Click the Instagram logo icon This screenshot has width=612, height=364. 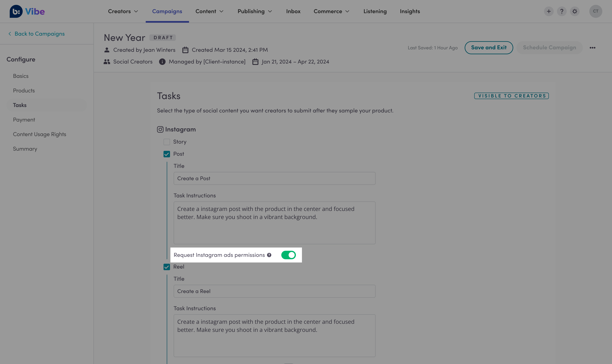[x=160, y=129]
